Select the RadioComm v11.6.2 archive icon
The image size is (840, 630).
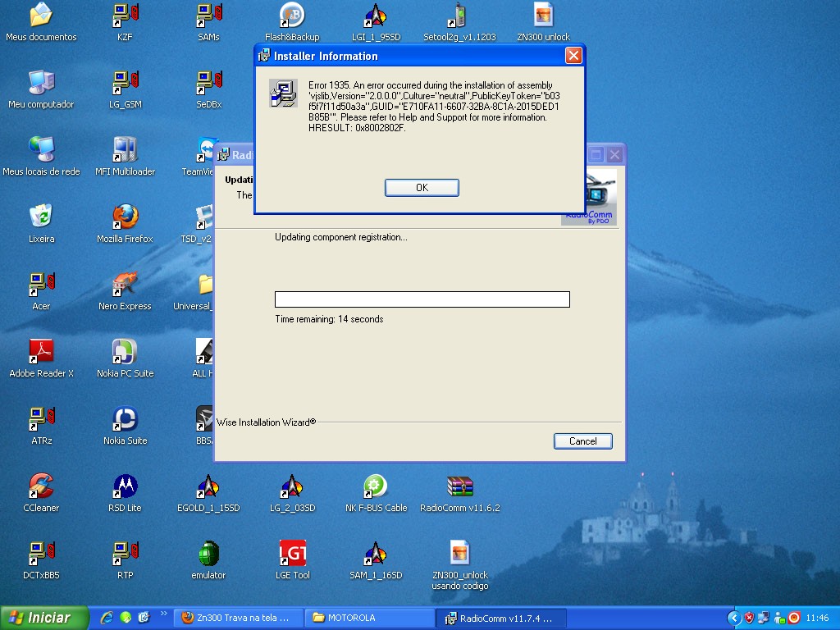click(x=459, y=493)
